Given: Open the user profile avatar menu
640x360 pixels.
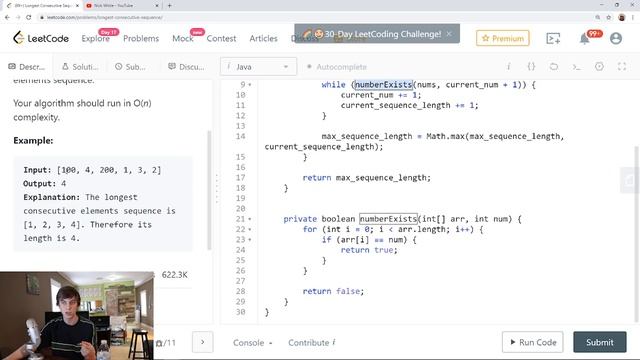Looking at the screenshot, I should click(x=616, y=38).
